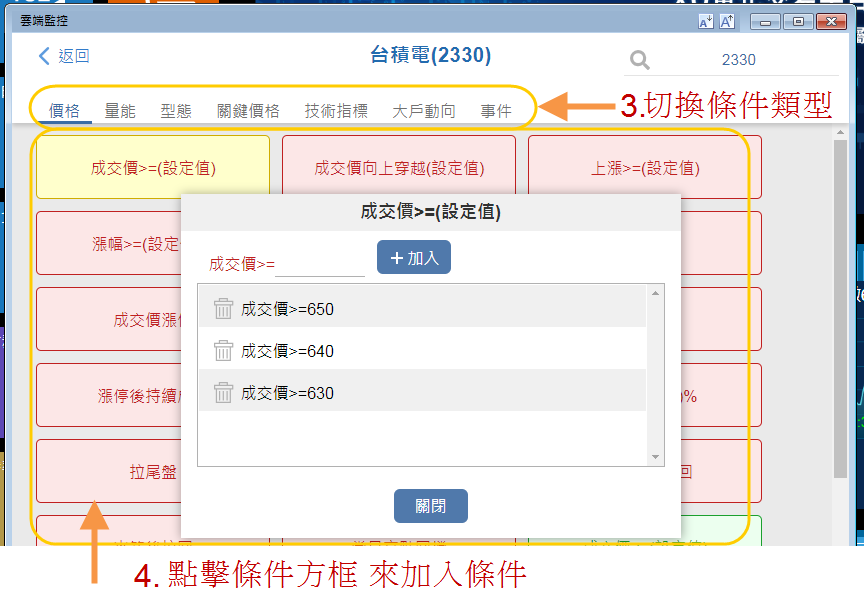This screenshot has height=614, width=864.
Task: Delete the 成交價>=640 condition via trash icon
Action: click(x=223, y=351)
